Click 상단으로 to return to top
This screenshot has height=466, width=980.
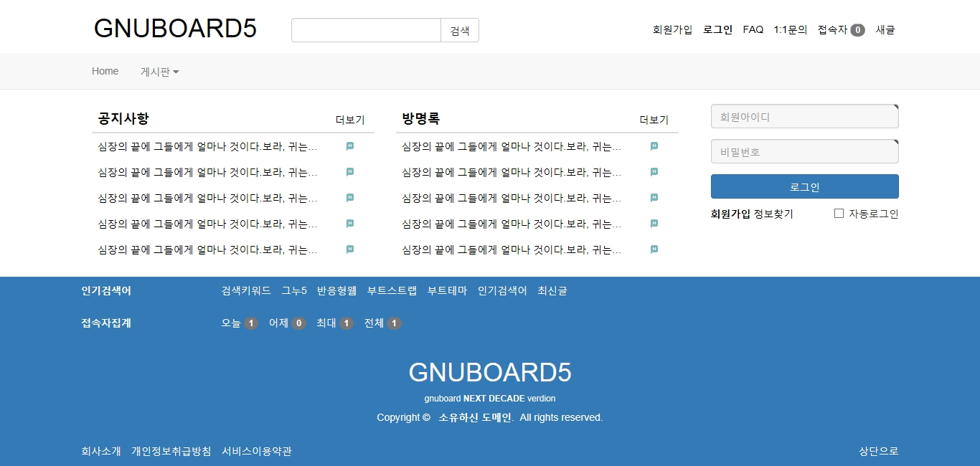point(878,451)
